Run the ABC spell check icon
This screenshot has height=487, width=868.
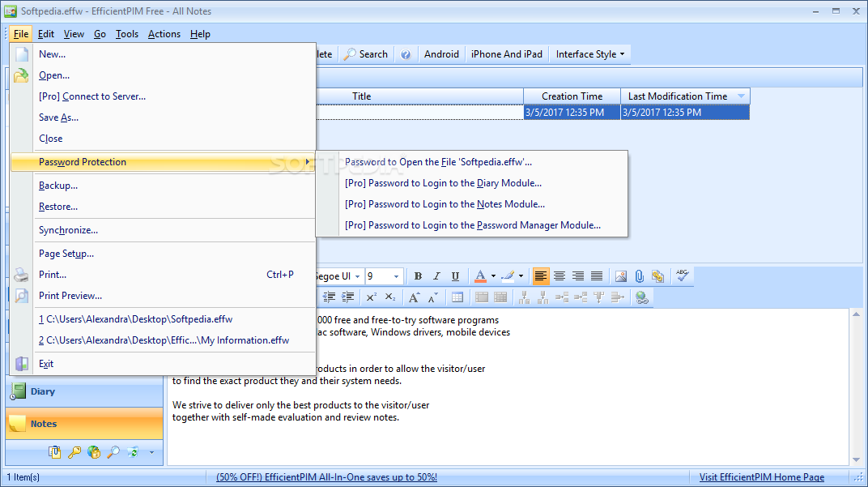click(682, 276)
